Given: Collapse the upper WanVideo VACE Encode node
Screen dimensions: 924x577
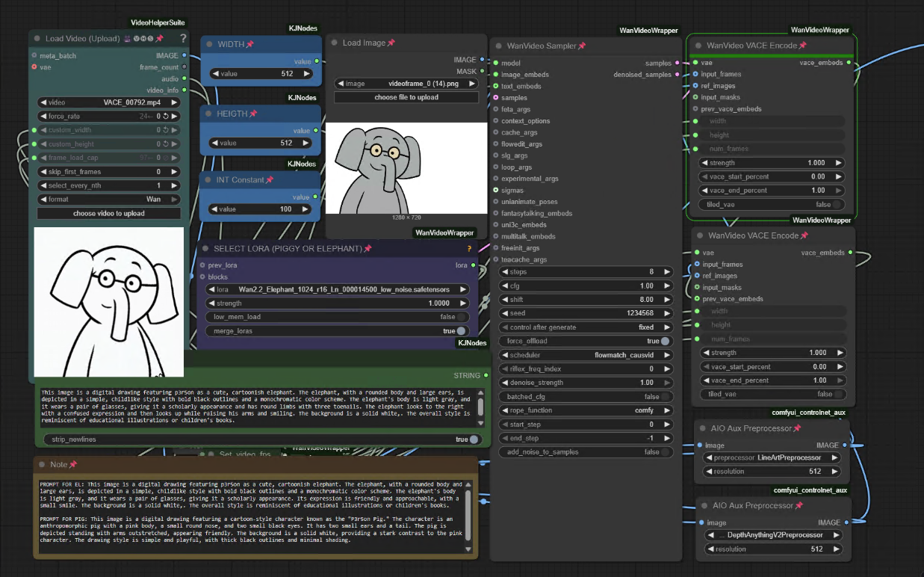Looking at the screenshot, I should click(698, 46).
